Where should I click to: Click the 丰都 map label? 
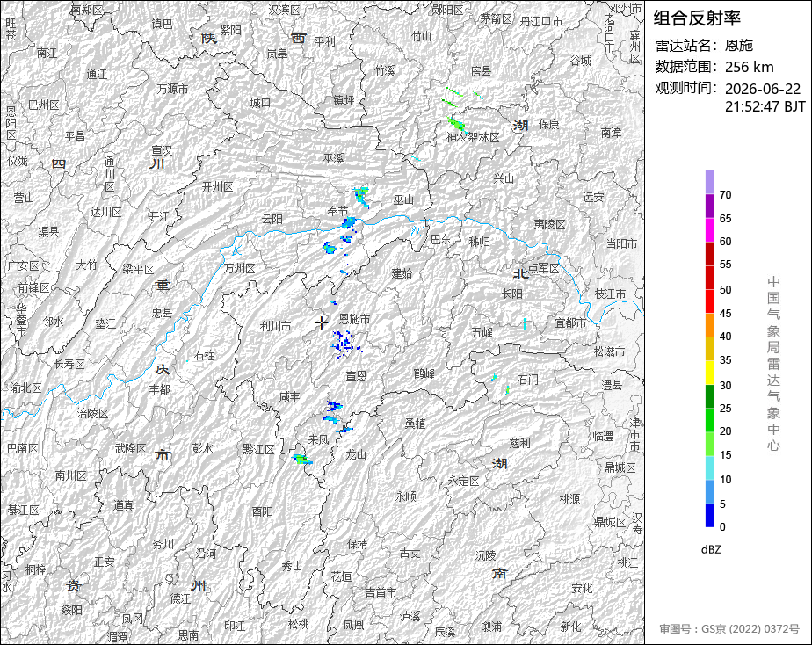[160, 388]
